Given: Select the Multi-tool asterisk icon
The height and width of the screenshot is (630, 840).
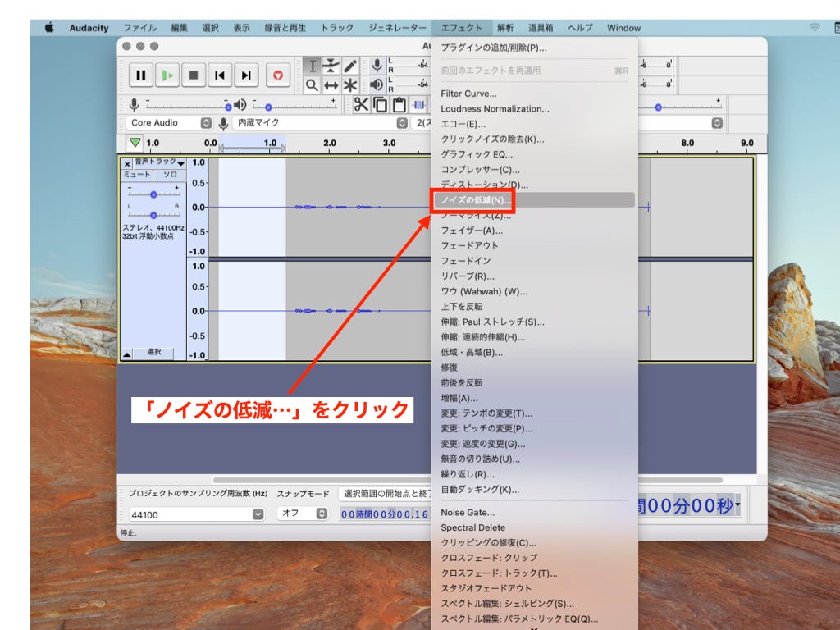Looking at the screenshot, I should click(x=350, y=85).
